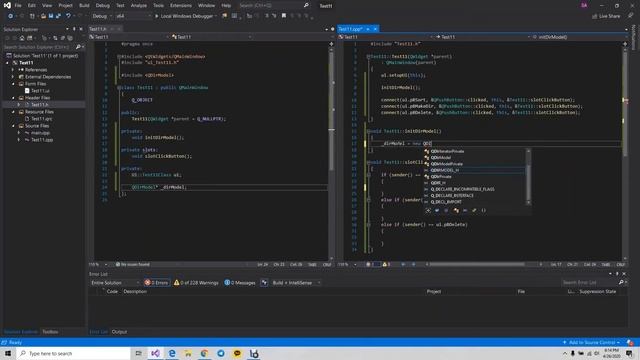Collapse the Resource Files folder
640x360 pixels.
(x=13, y=112)
